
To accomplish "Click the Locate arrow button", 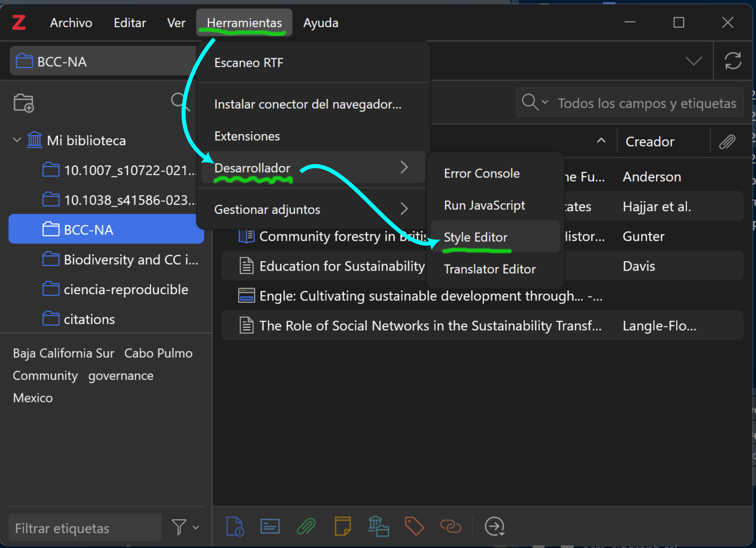I will pos(494,526).
